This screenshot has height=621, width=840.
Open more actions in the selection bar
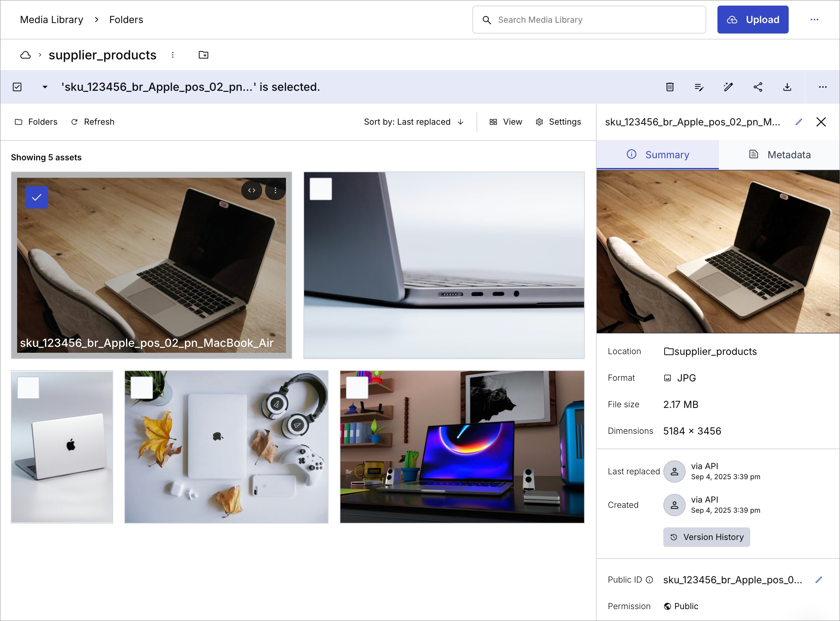pyautogui.click(x=822, y=87)
